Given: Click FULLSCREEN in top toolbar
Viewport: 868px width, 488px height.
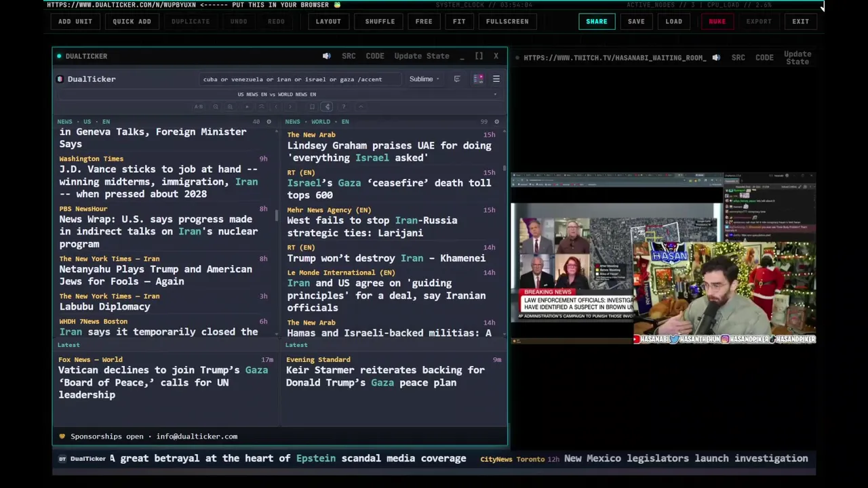Looking at the screenshot, I should [x=507, y=22].
